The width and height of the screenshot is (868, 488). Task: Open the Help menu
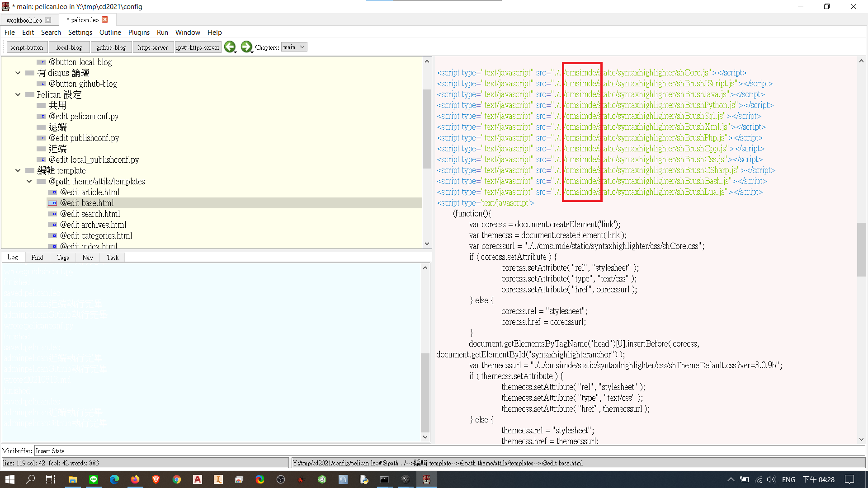pyautogui.click(x=215, y=33)
